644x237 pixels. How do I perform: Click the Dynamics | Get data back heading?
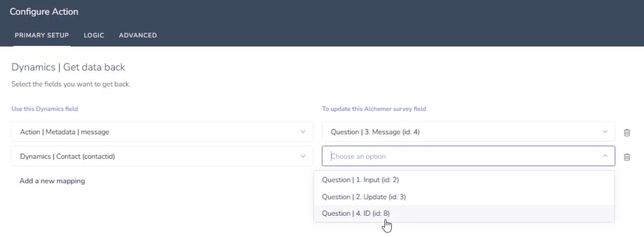point(68,67)
